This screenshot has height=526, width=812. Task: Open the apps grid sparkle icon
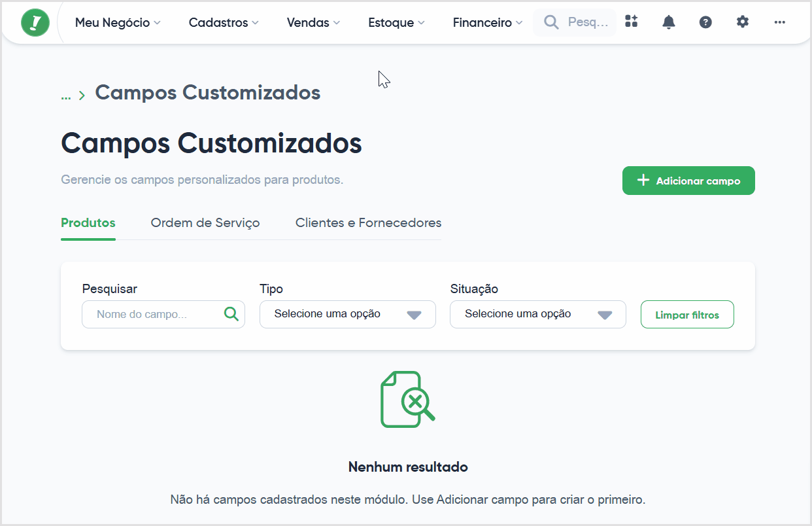[x=631, y=22]
